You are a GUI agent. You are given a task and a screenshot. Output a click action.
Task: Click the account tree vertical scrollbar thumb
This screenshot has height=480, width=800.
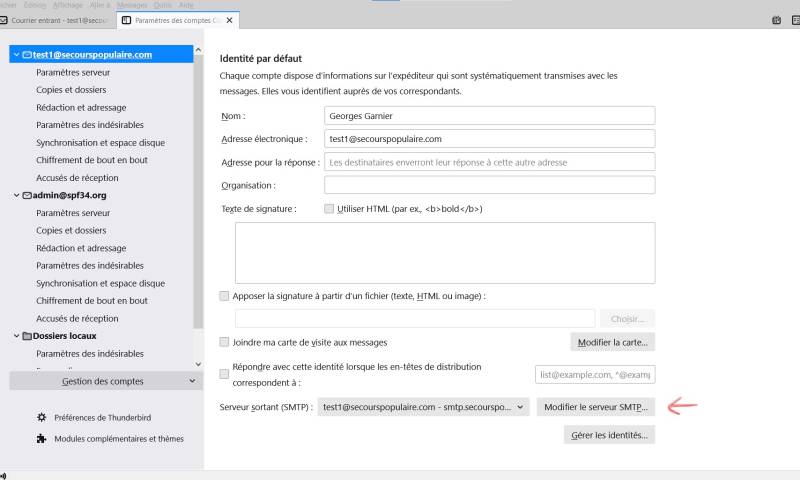pos(198,191)
